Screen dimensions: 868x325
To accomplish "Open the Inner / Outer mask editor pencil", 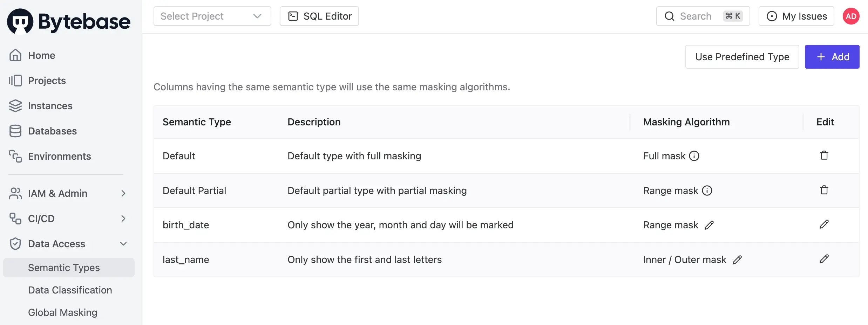I will point(738,260).
